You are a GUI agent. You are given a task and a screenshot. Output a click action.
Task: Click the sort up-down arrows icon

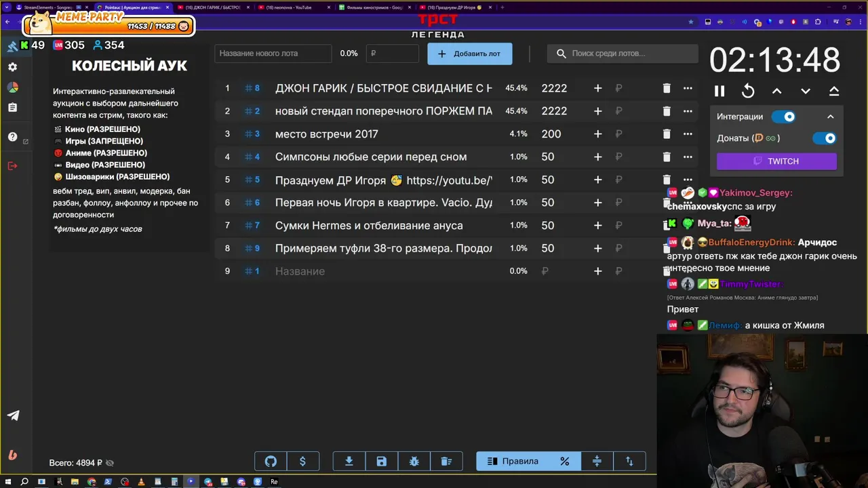point(629,462)
